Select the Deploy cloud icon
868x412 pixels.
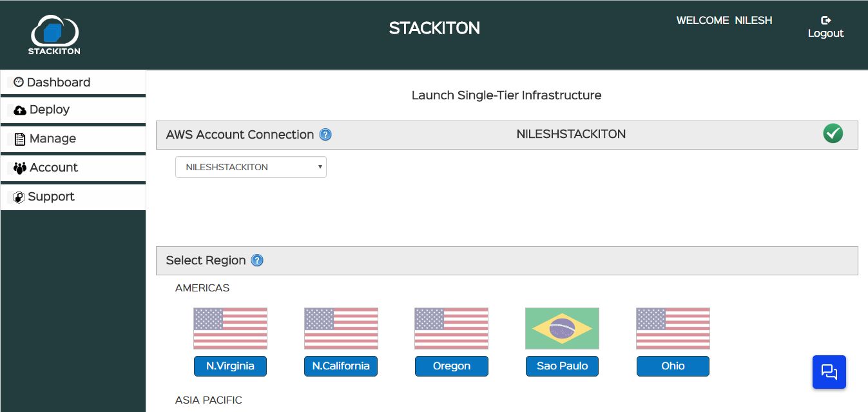pos(19,110)
